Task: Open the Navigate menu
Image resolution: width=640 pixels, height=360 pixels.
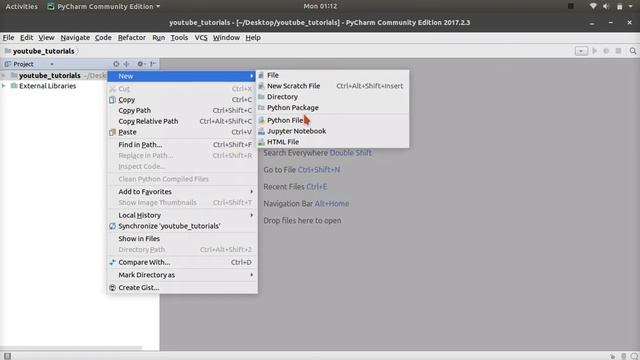Action: [75, 38]
